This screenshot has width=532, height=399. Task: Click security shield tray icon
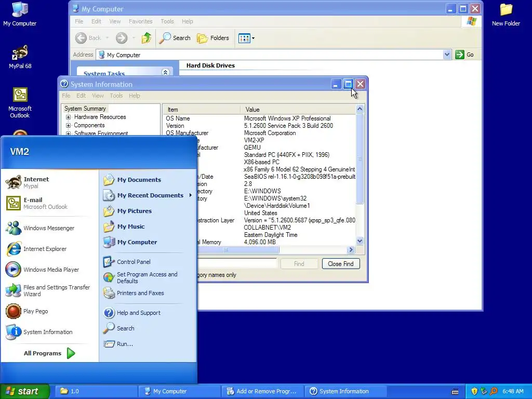474,391
